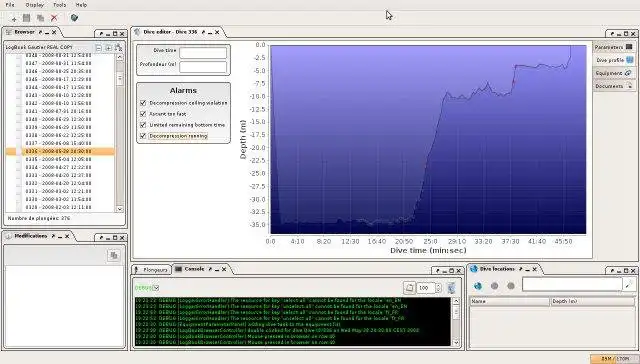Open the Documents side tab
640x364 pixels.
coord(613,86)
